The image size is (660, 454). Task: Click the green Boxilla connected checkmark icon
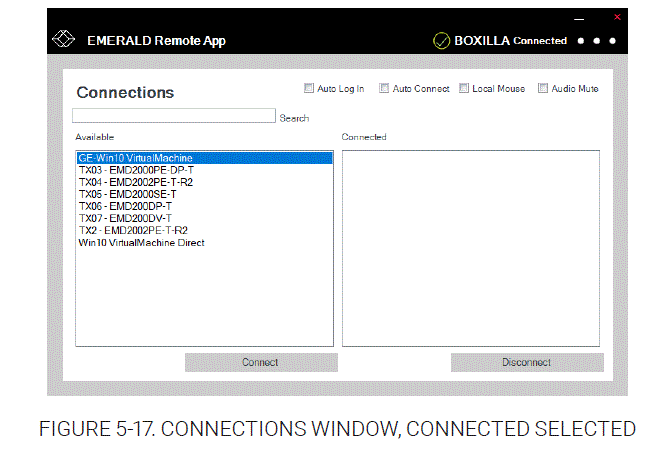tap(441, 41)
